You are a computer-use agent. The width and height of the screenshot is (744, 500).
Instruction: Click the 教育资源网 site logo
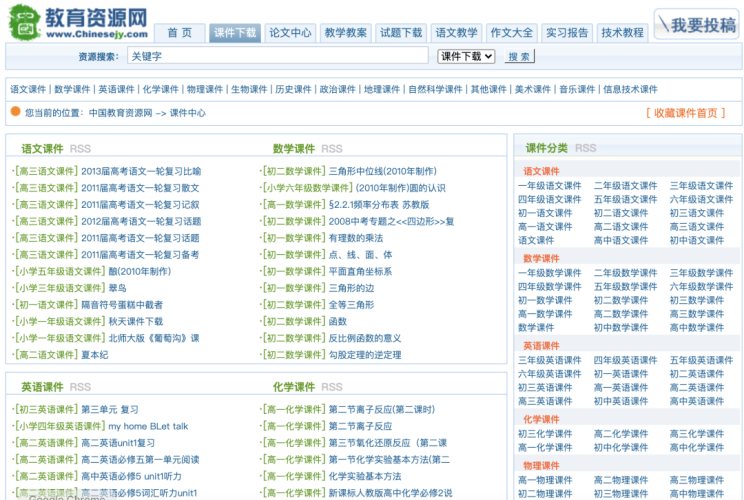coord(77,22)
